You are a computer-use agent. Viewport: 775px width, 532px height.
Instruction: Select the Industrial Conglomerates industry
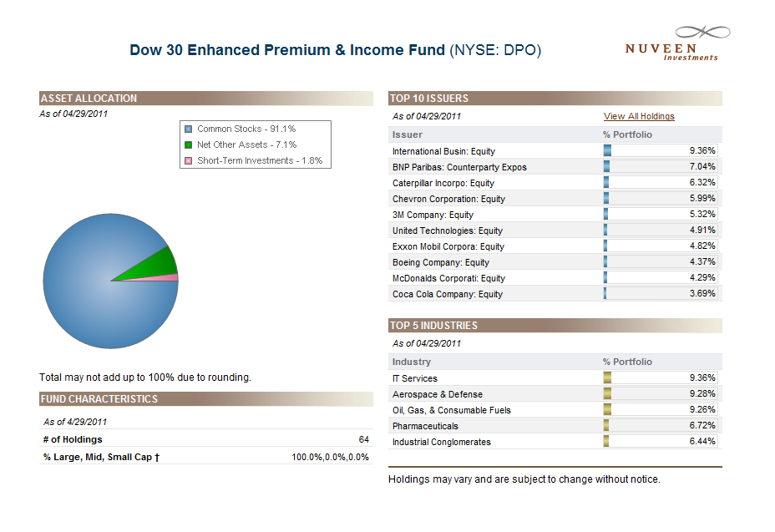click(x=442, y=442)
